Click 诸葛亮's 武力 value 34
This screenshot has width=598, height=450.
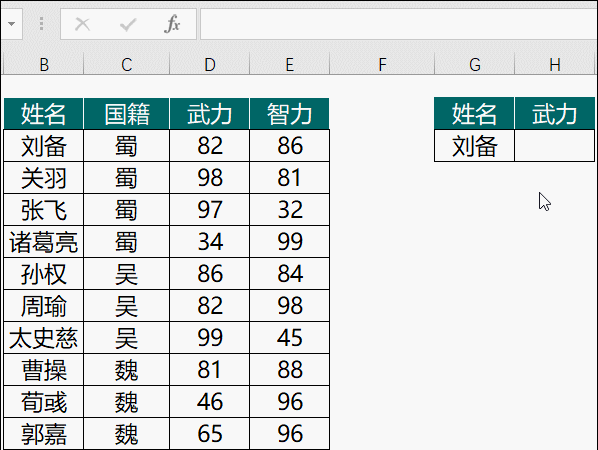(x=209, y=242)
